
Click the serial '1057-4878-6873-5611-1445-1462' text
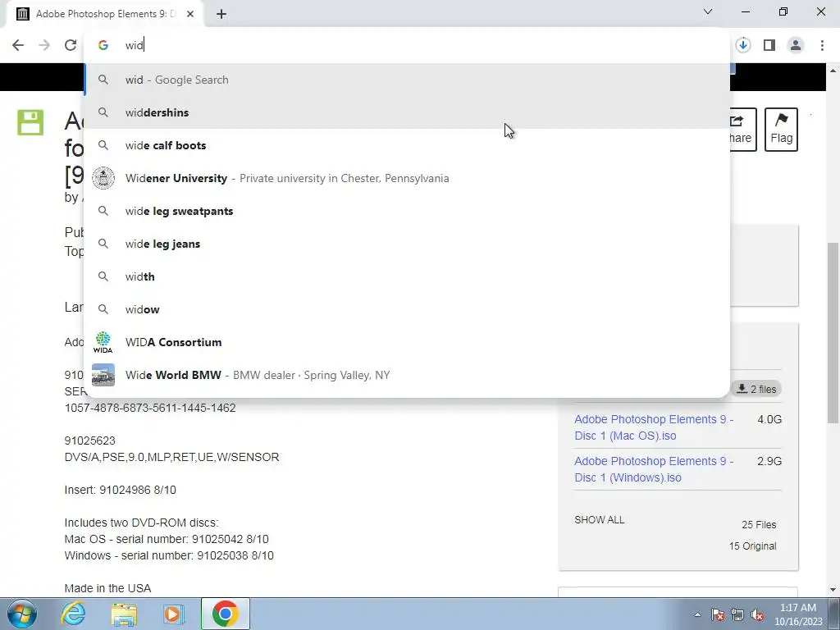[150, 408]
